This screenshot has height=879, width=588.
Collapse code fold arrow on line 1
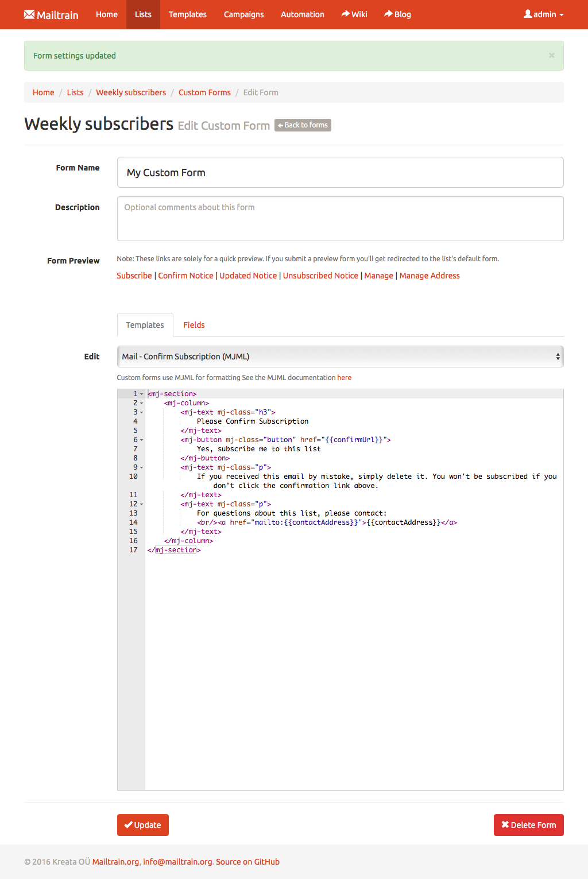(142, 394)
